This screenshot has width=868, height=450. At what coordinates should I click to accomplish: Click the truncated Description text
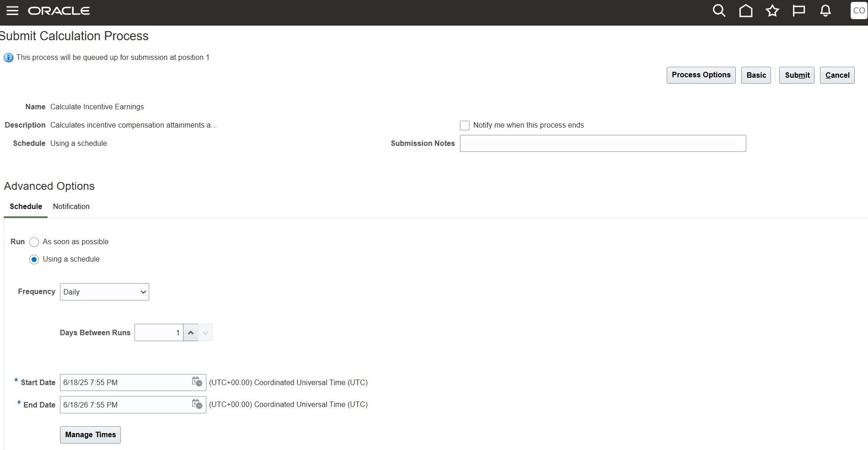(x=134, y=125)
